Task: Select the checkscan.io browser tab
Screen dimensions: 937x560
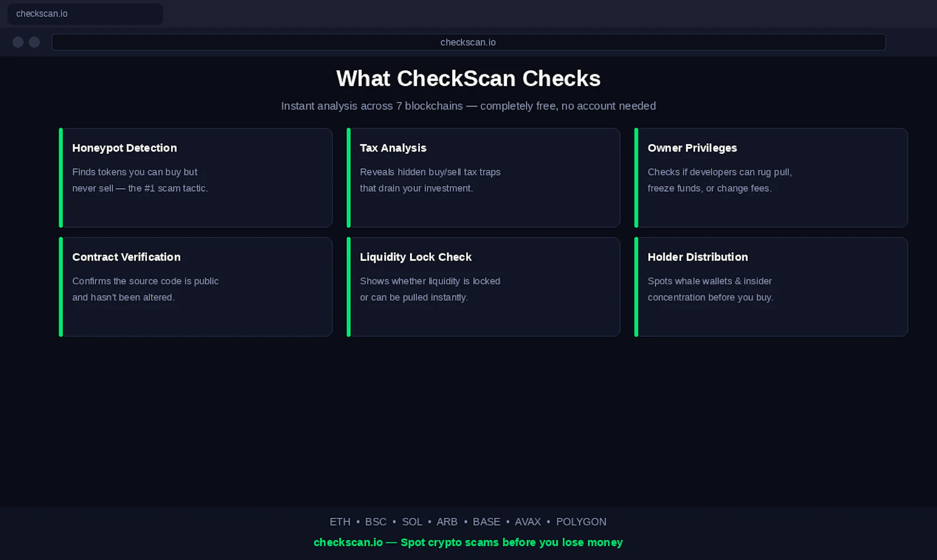Action: pos(85,13)
